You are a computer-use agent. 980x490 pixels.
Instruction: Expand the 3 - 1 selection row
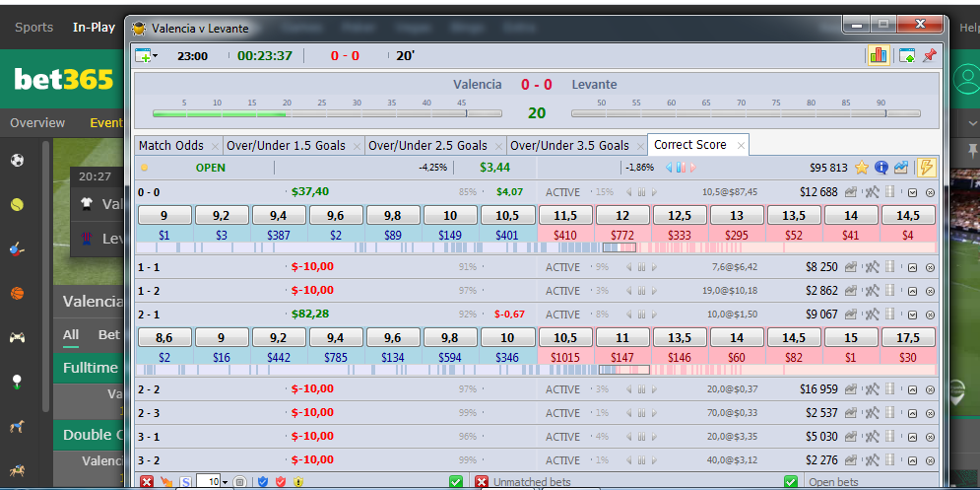click(912, 438)
